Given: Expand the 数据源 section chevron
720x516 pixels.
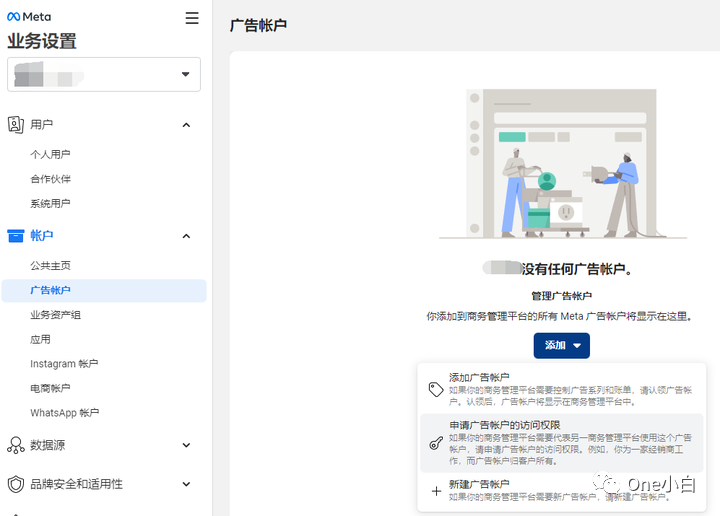Looking at the screenshot, I should coord(186,445).
